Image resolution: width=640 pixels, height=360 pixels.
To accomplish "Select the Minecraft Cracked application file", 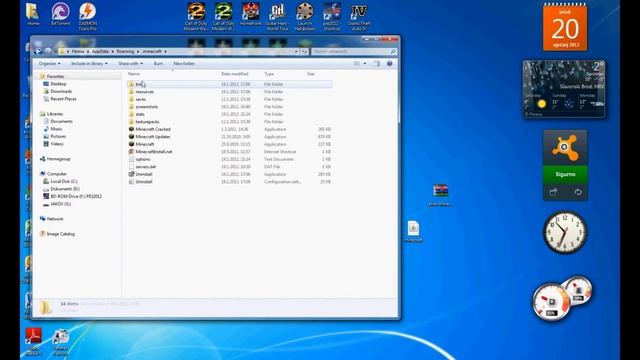I will 230,129.
